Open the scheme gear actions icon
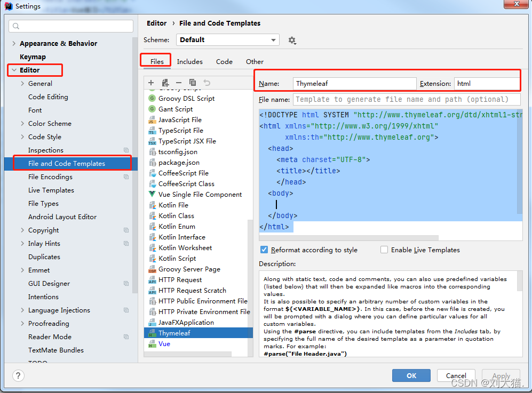The image size is (532, 393). click(292, 40)
